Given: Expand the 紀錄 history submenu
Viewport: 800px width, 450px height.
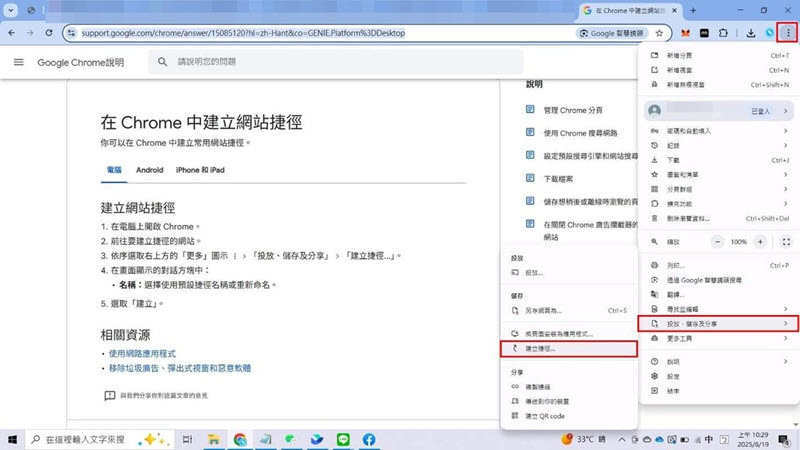Looking at the screenshot, I should tap(719, 145).
